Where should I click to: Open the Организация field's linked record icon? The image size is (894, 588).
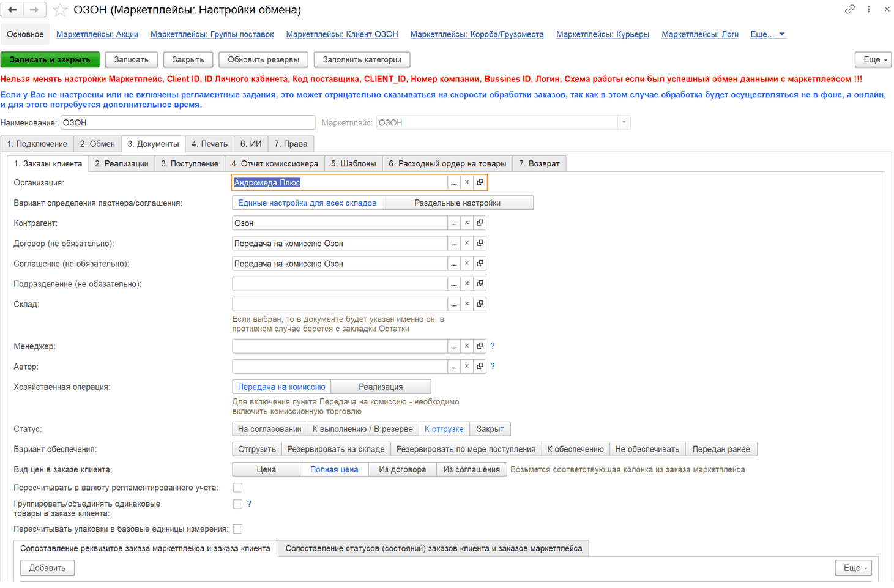click(480, 182)
